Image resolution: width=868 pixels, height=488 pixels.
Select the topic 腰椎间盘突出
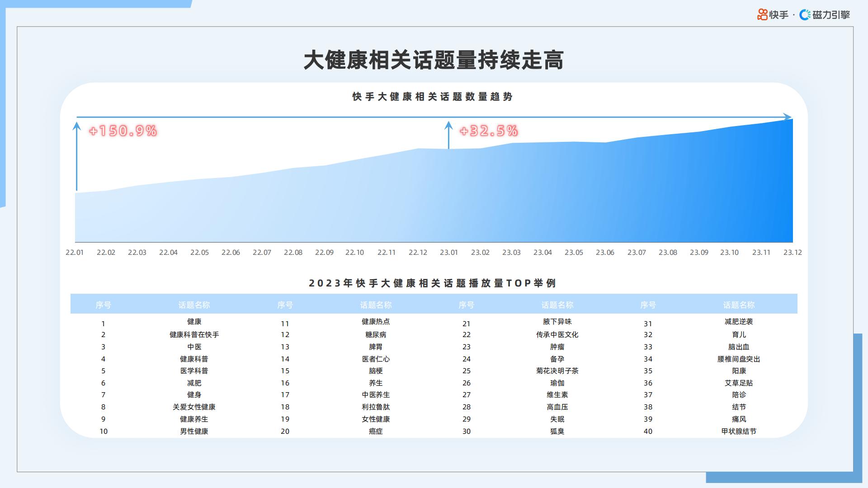(x=739, y=359)
